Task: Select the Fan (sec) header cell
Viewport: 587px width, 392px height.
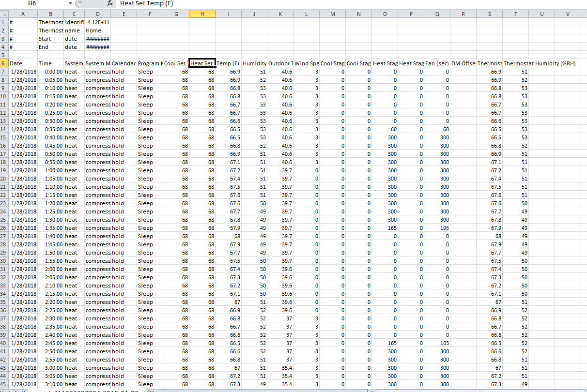Action: click(437, 63)
